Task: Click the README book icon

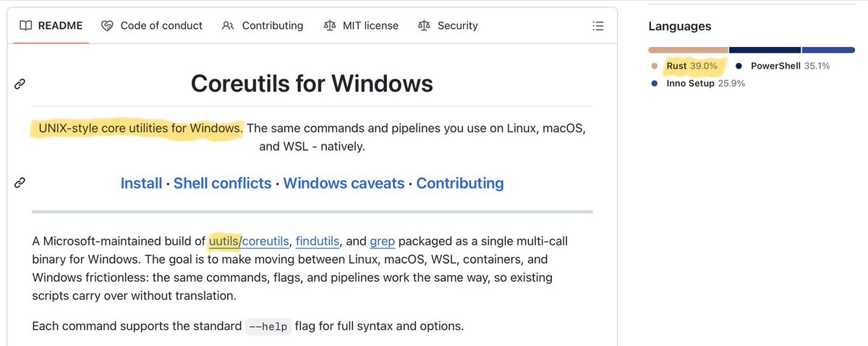Action: [x=26, y=25]
